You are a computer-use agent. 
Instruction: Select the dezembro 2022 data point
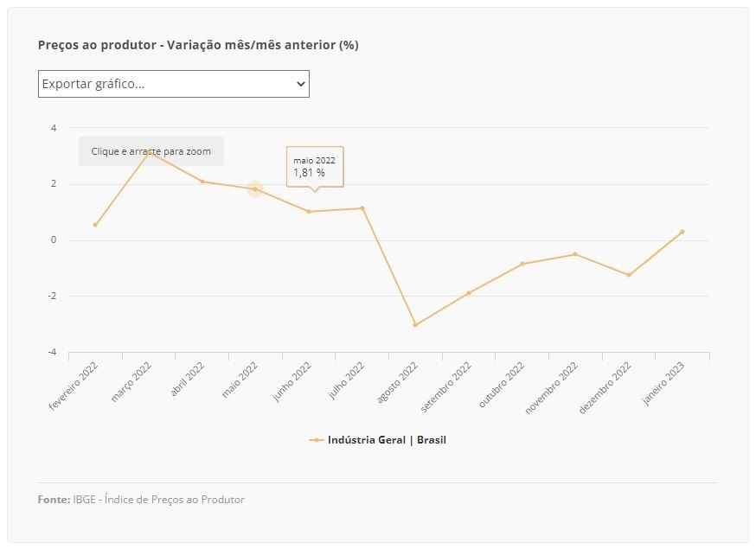click(x=629, y=275)
